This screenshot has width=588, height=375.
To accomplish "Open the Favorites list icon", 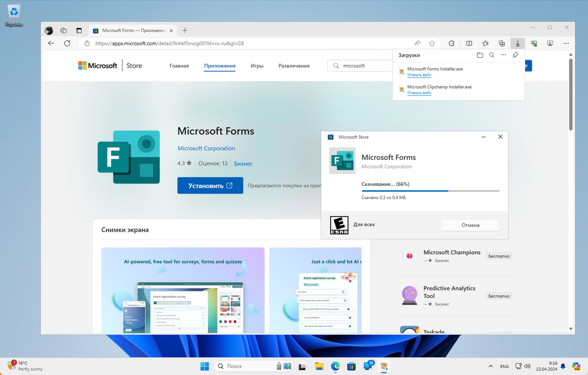I will tap(485, 43).
